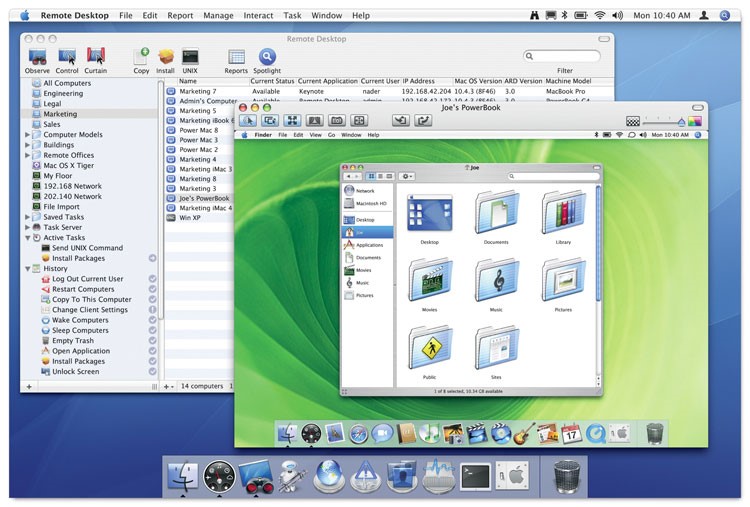Open Automator robot icon in Dock
750x507 pixels.
tap(292, 476)
